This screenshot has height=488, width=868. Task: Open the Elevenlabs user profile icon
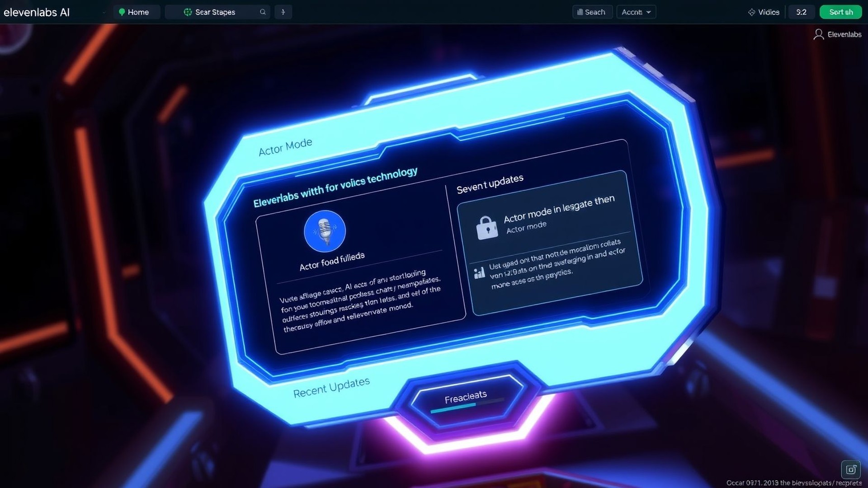click(818, 34)
